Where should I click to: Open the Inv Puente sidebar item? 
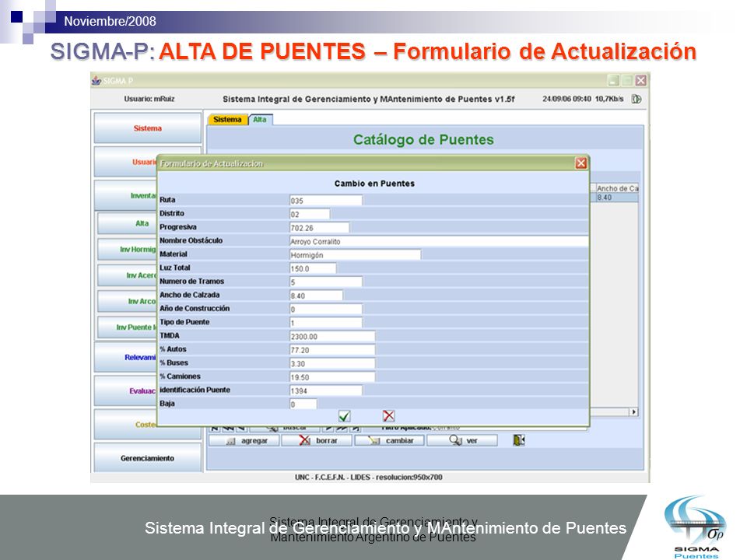[128, 327]
